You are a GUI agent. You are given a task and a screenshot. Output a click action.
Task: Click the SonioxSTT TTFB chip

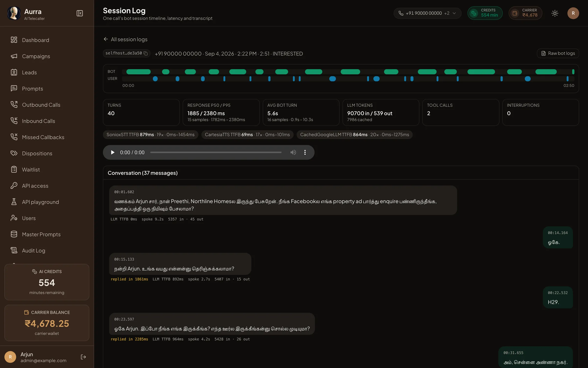pos(150,135)
